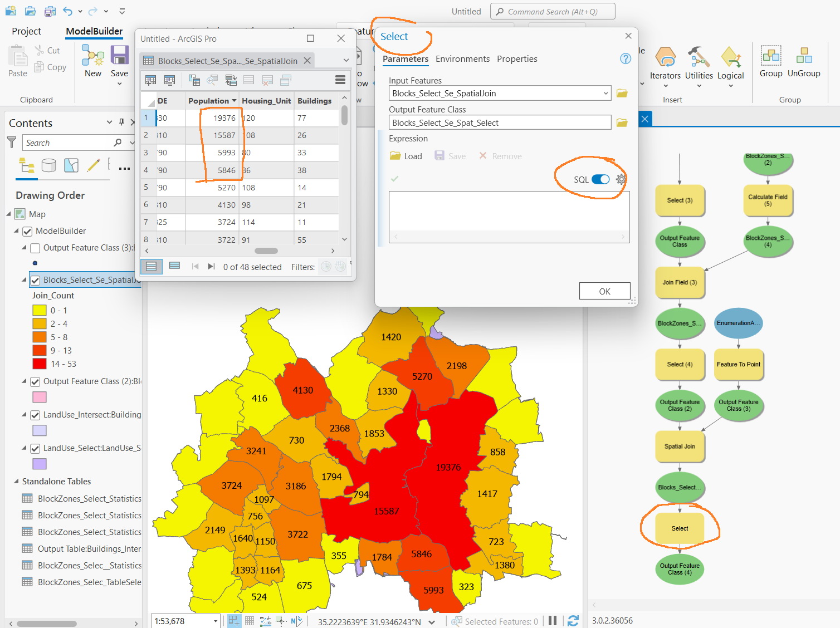The image size is (840, 628).
Task: Click the red 14 - 53 legend swatch
Action: (x=40, y=364)
